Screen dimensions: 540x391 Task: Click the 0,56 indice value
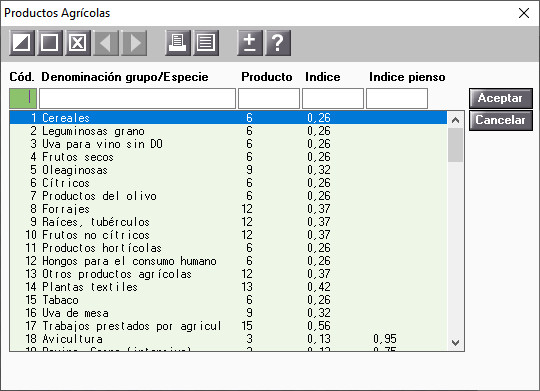(x=319, y=326)
